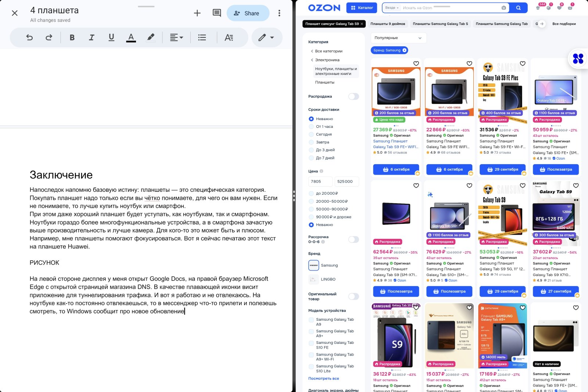Toggle italic formatting in Docs toolbar

tap(92, 37)
